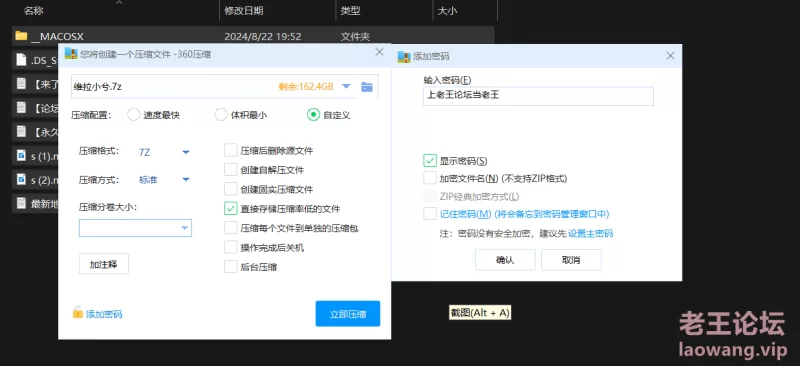The image size is (800, 366).
Task: Click the file icon beside 【论坛
Action: [x=21, y=107]
